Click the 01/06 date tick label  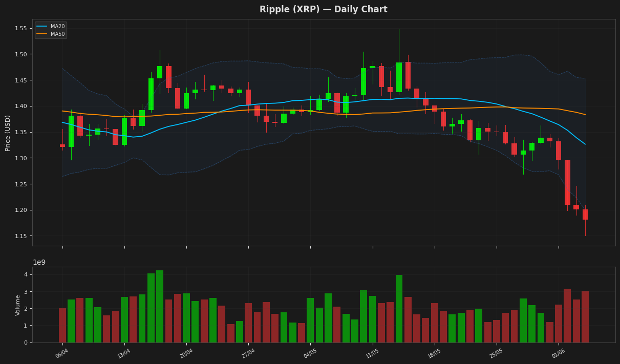[x=558, y=354]
